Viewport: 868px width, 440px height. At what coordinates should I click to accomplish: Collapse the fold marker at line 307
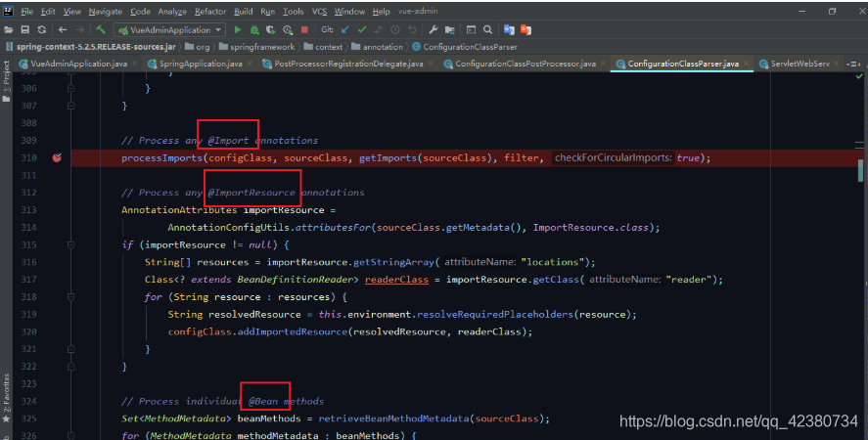tap(70, 106)
